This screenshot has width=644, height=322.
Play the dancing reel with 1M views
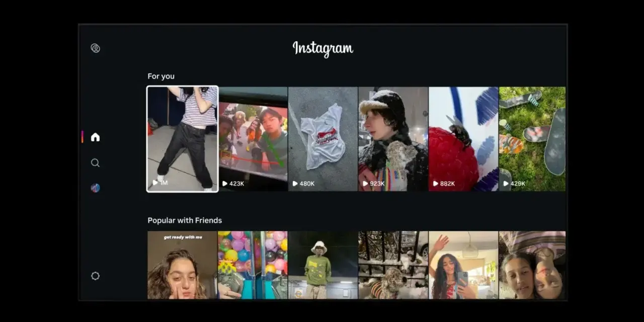182,139
